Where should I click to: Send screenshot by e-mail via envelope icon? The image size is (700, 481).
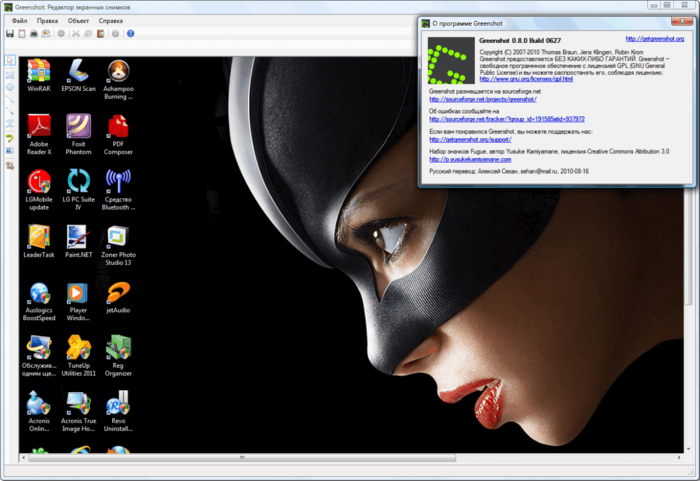click(x=46, y=33)
